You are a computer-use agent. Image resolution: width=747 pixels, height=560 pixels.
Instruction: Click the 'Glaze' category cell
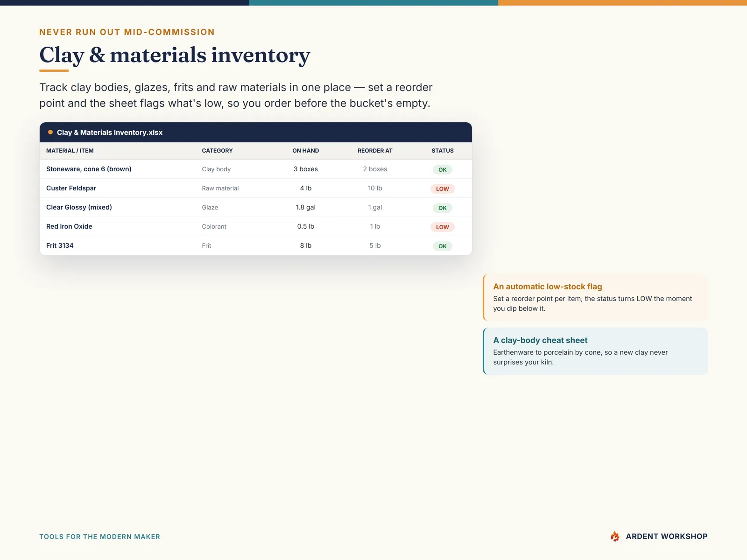pyautogui.click(x=210, y=208)
